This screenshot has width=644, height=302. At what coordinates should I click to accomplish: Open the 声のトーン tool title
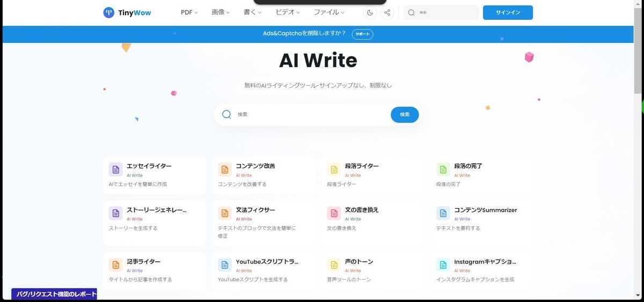(359, 261)
